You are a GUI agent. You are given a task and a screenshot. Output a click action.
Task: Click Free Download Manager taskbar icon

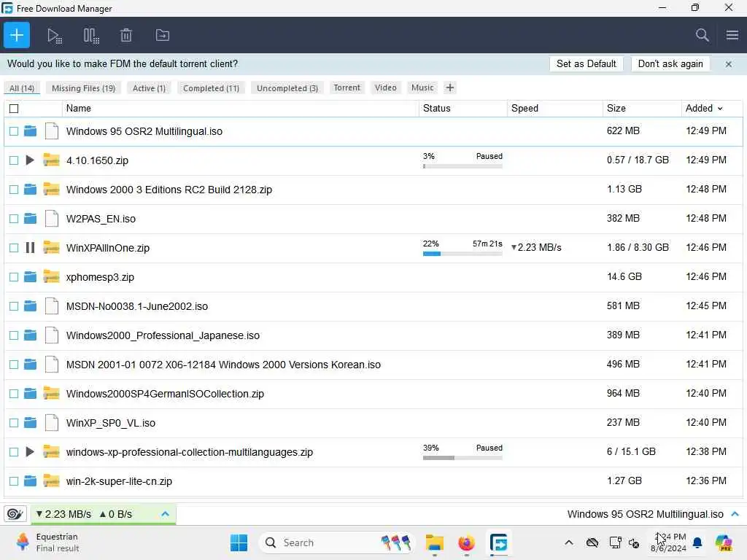click(x=498, y=542)
